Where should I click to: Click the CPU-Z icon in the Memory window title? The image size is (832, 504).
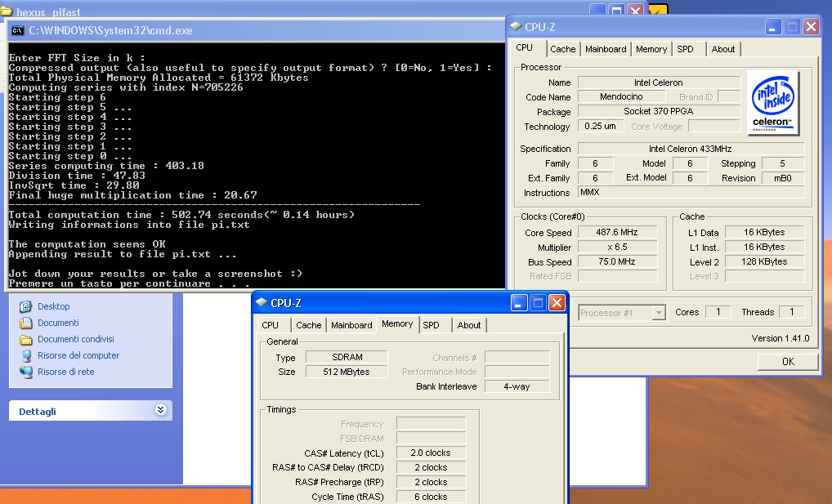pyautogui.click(x=261, y=302)
